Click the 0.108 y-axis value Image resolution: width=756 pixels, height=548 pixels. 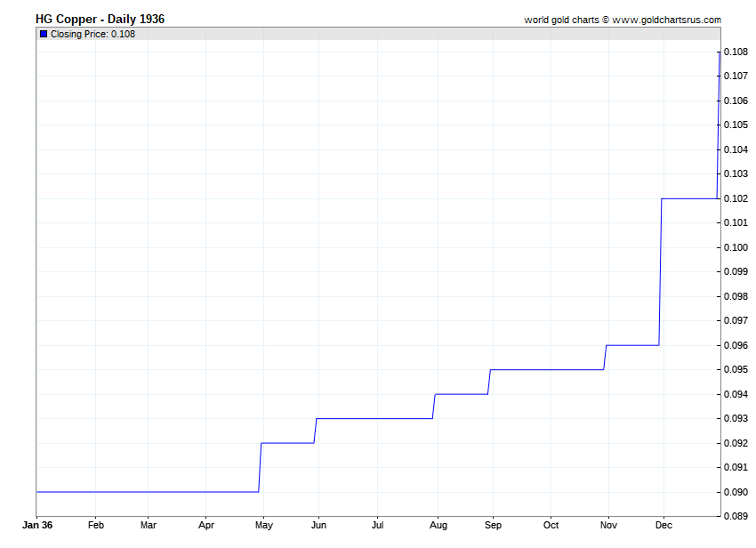(736, 52)
